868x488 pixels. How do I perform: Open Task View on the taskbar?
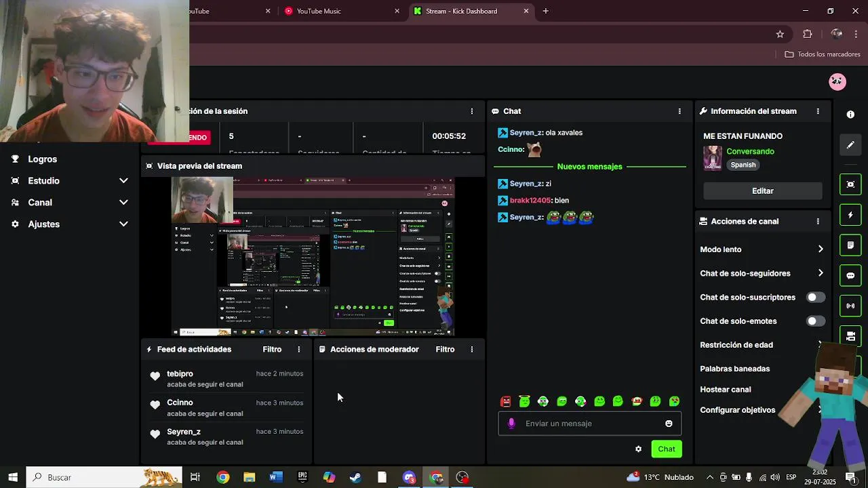pyautogui.click(x=195, y=477)
